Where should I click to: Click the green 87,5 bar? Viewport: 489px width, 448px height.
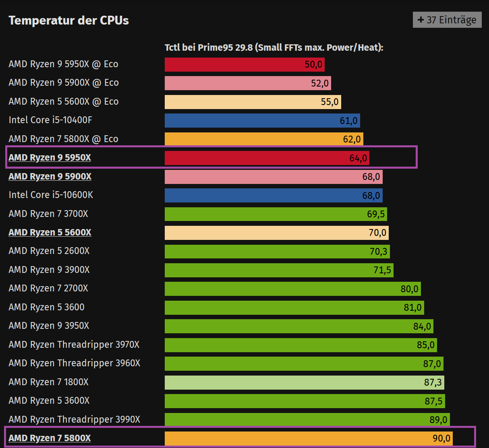pos(305,401)
